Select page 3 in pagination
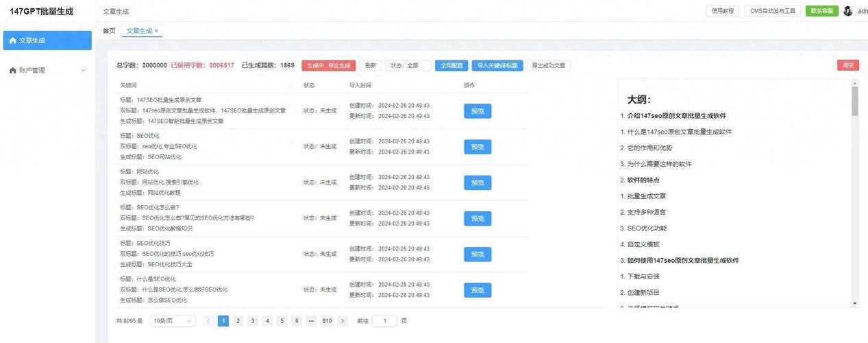Image resolution: width=868 pixels, height=343 pixels. (x=253, y=321)
